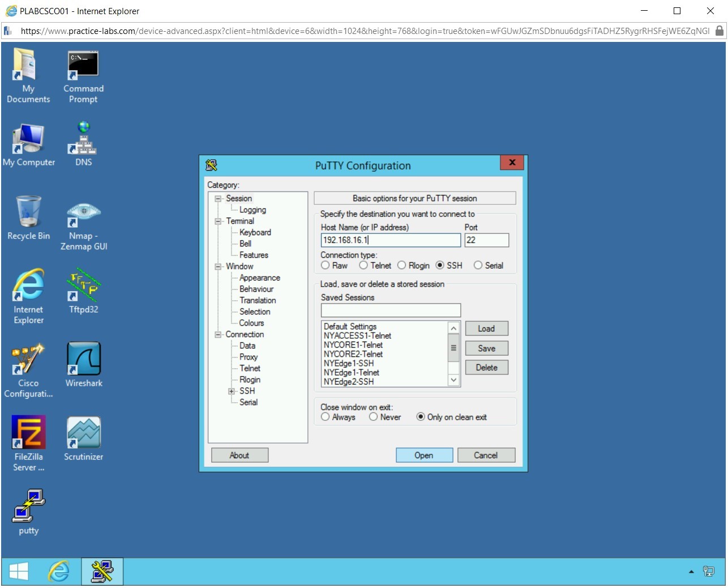Expand the SSH tree node

tap(232, 391)
